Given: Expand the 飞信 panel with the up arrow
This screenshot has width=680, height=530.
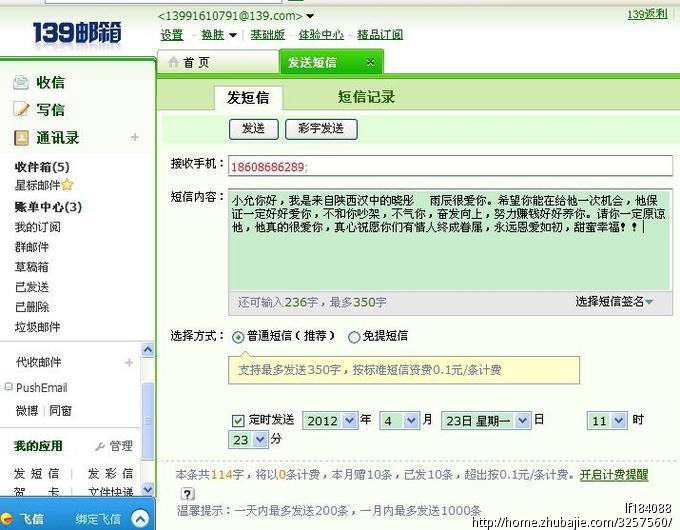Looking at the screenshot, I should [140, 519].
